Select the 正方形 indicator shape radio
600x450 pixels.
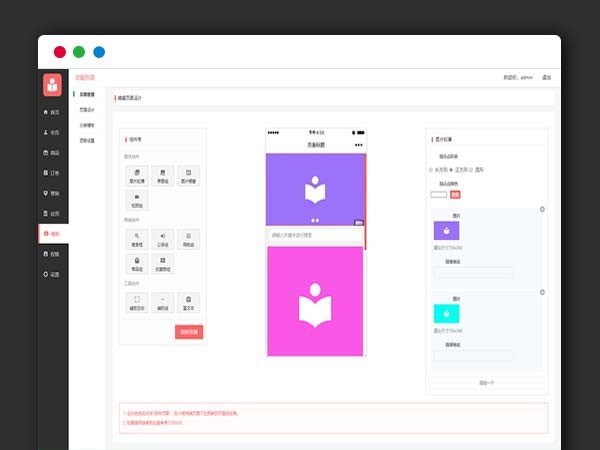click(451, 170)
